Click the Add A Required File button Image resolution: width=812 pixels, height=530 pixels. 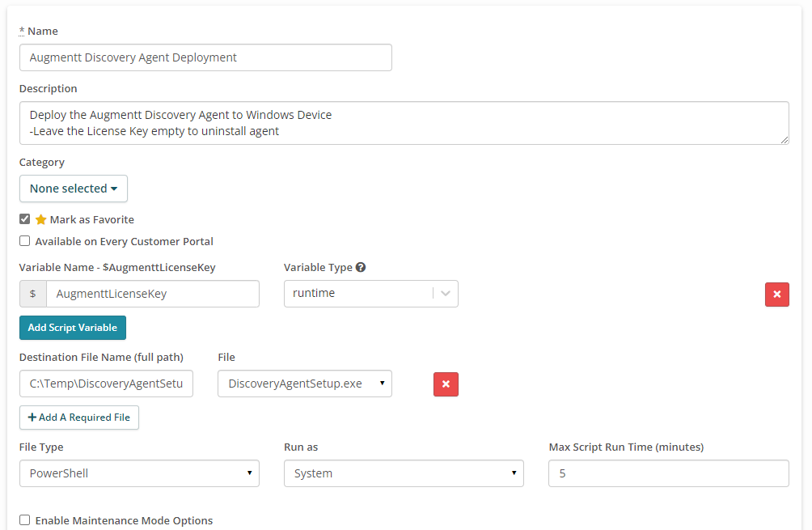pos(79,418)
